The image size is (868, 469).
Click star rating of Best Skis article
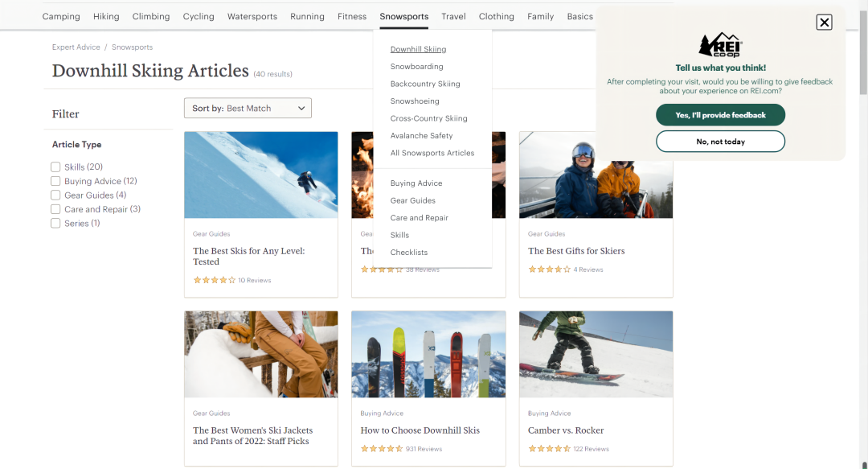[215, 280]
